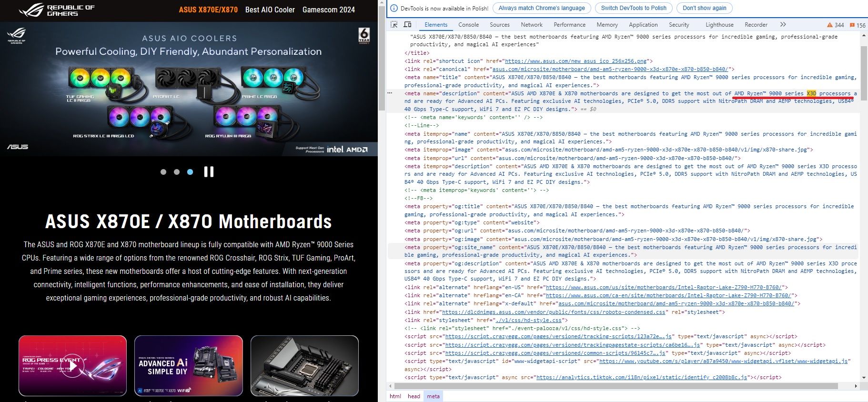Select the closing </title> tag line
Screen dimensions: 868x402
[x=417, y=53]
